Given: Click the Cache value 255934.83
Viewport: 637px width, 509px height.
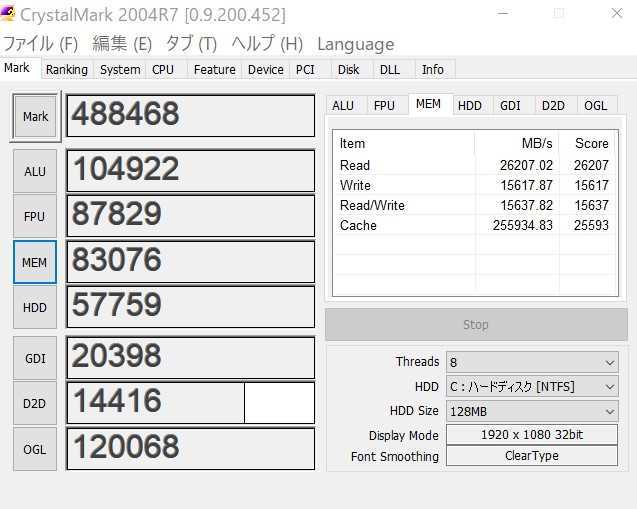Looking at the screenshot, I should tap(522, 225).
